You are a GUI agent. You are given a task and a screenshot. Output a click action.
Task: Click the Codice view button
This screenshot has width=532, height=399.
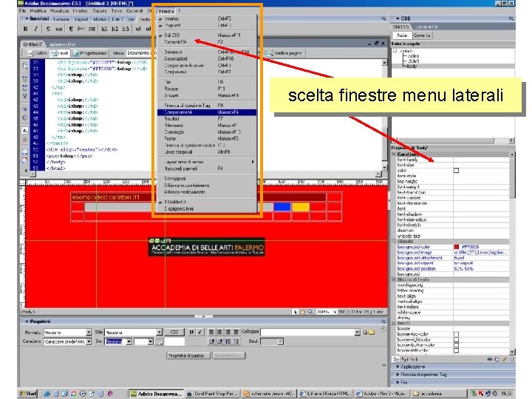tap(37, 53)
